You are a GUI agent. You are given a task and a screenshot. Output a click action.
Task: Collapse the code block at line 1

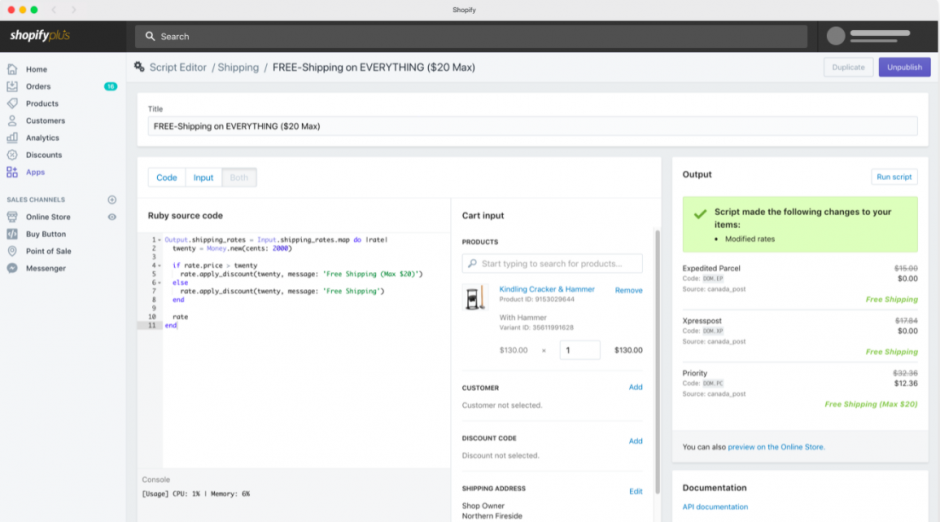pyautogui.click(x=159, y=240)
